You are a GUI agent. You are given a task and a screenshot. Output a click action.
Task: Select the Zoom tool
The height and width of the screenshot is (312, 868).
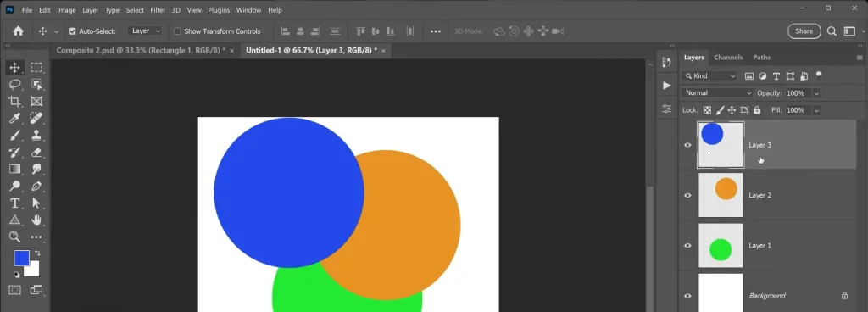click(x=15, y=237)
